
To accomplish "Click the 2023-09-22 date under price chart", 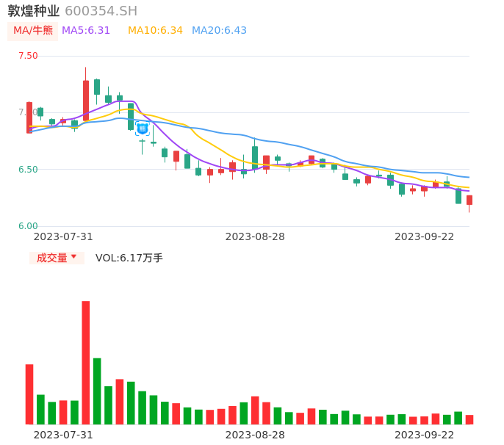I will click(x=425, y=236).
